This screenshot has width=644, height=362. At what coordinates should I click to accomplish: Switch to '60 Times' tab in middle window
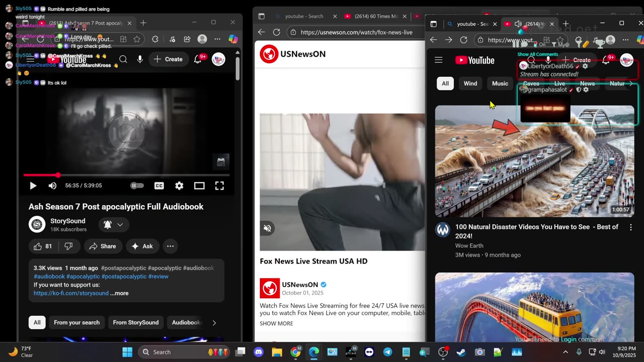(376, 16)
